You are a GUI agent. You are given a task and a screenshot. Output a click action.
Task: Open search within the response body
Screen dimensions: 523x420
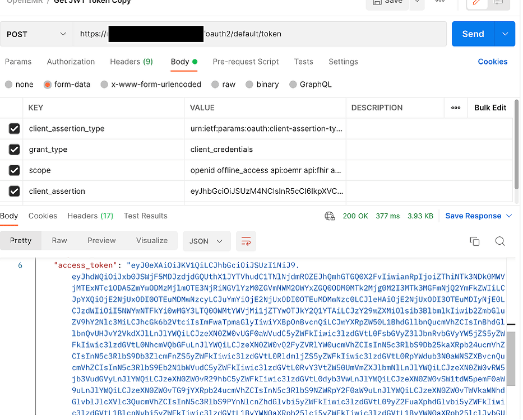[499, 240]
